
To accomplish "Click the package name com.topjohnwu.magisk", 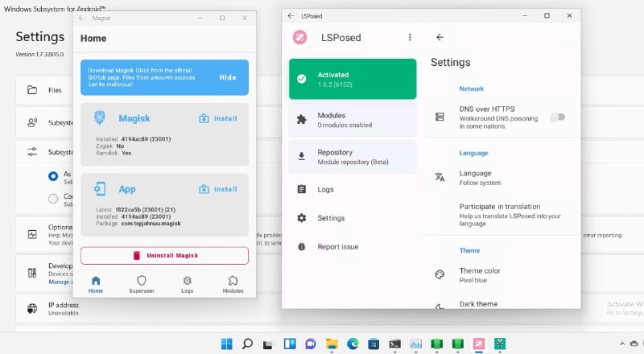I will [151, 224].
